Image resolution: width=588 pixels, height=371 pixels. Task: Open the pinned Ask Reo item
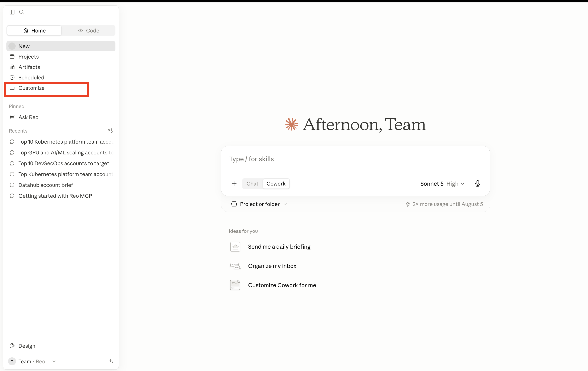(61, 117)
